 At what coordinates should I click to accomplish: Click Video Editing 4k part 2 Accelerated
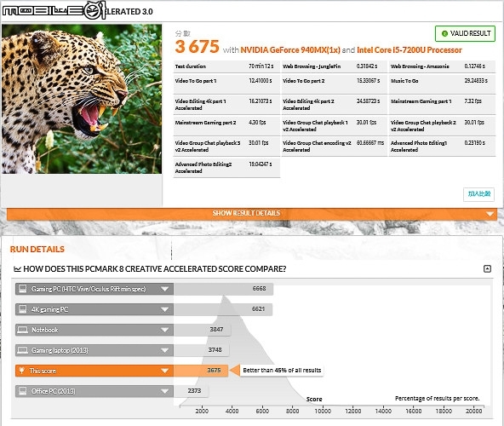point(335,105)
